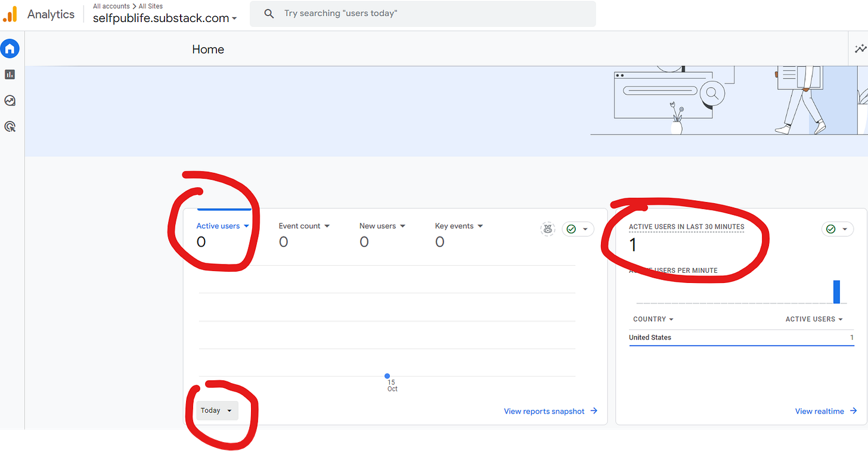Screen dimensions: 868x451
Task: Open the COUNTRY dimension dropdown
Action: [653, 319]
